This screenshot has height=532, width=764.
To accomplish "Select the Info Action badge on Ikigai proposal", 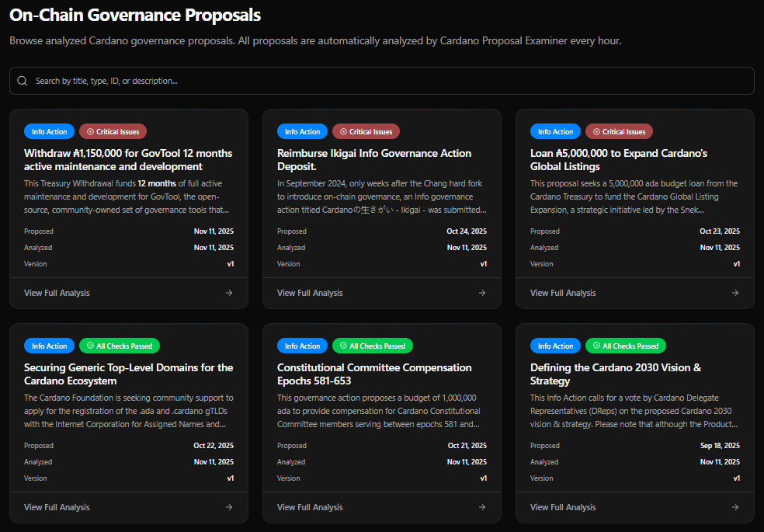I will [x=302, y=131].
